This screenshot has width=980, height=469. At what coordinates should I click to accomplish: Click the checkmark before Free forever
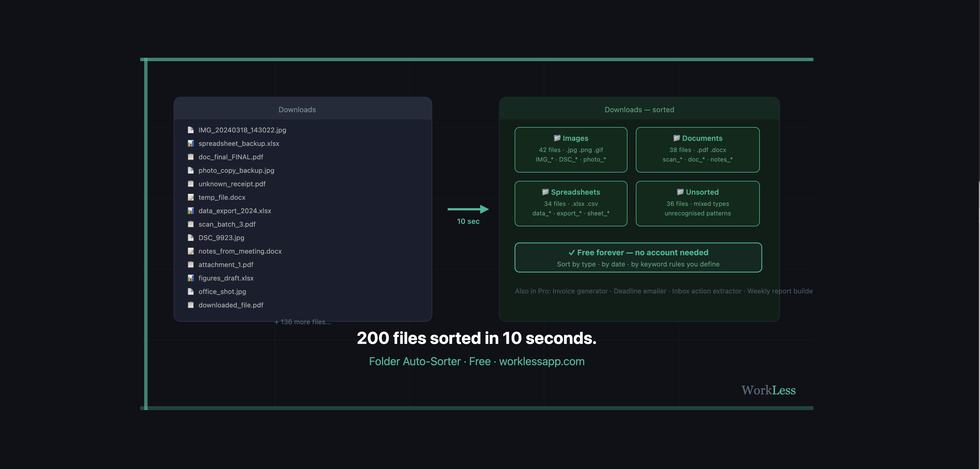pyautogui.click(x=571, y=252)
